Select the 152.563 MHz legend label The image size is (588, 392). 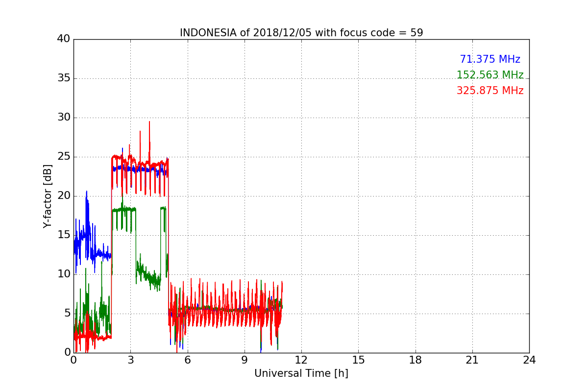[490, 75]
